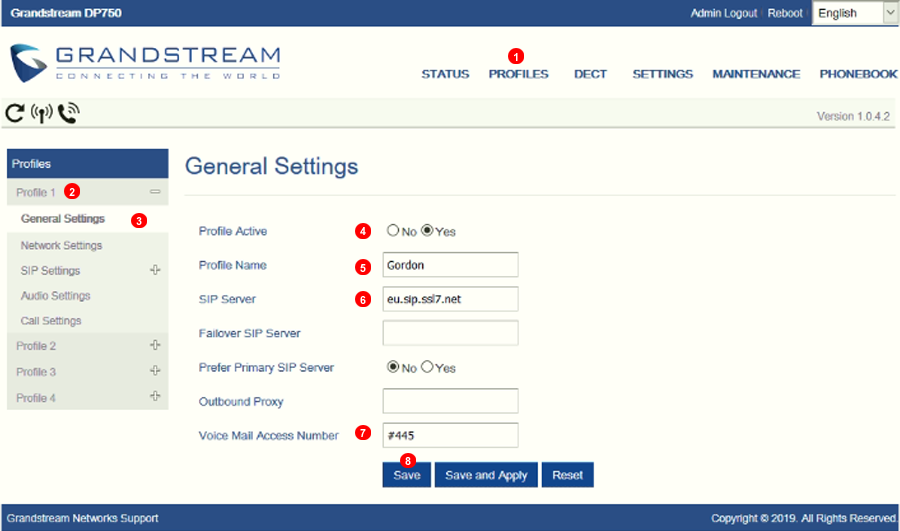
Task: Expand the SIP Settings submenu
Action: coord(155,270)
